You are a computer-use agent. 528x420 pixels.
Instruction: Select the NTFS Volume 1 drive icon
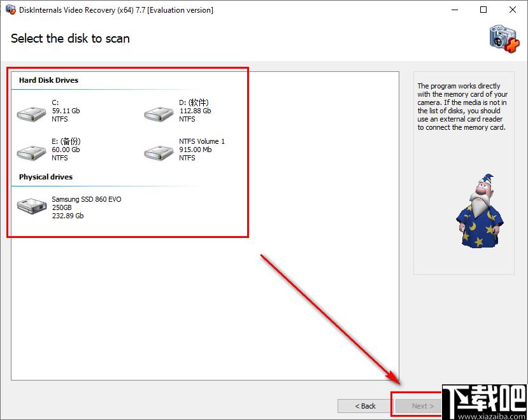click(x=159, y=153)
